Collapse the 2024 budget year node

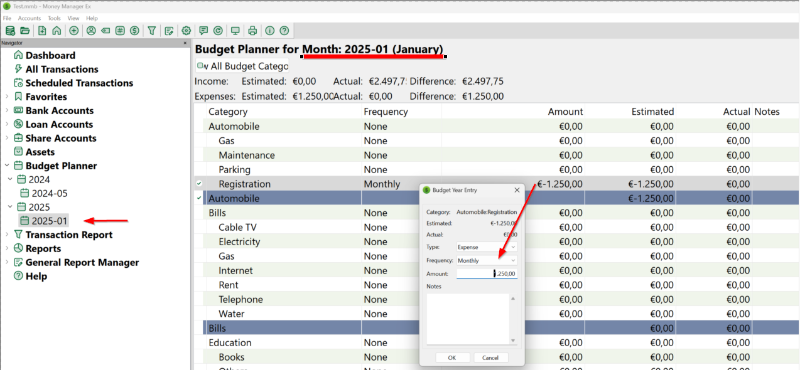10,179
